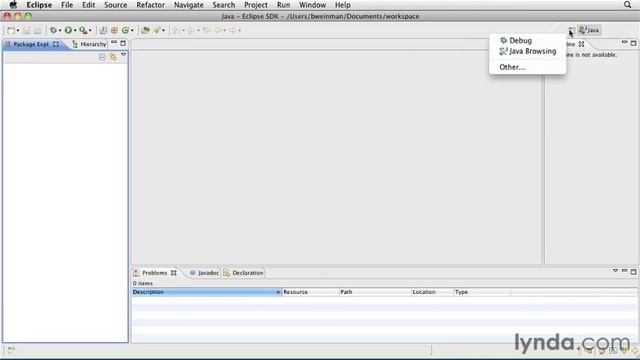Click the Debug bug icon in toolbar
640x360 pixels.
click(53, 30)
